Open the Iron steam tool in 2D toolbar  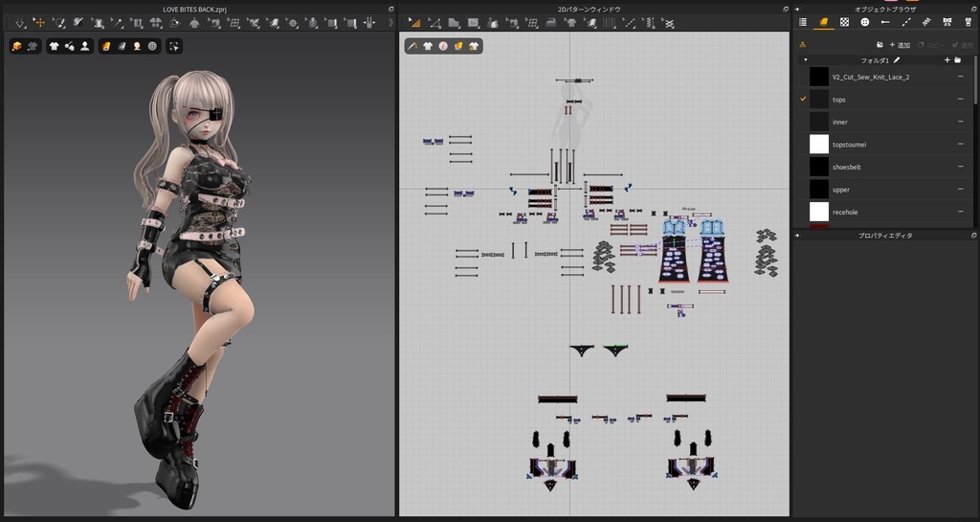550,23
